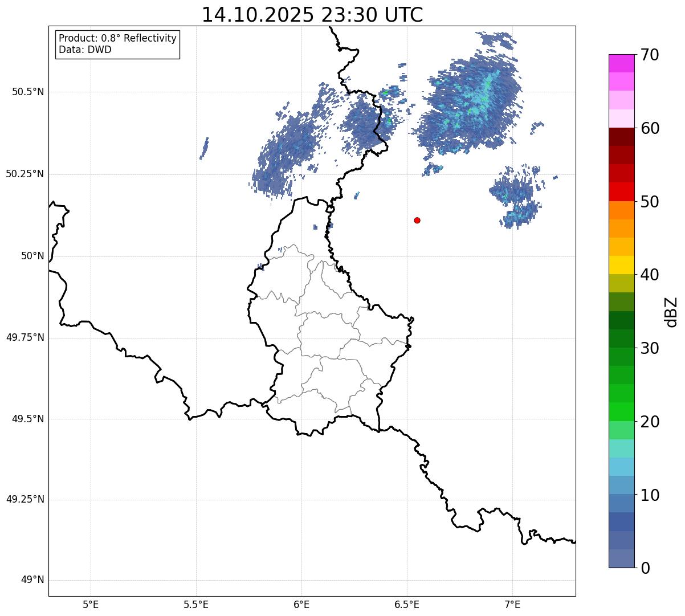Click the latitude label "49.75°N"

click(25, 337)
